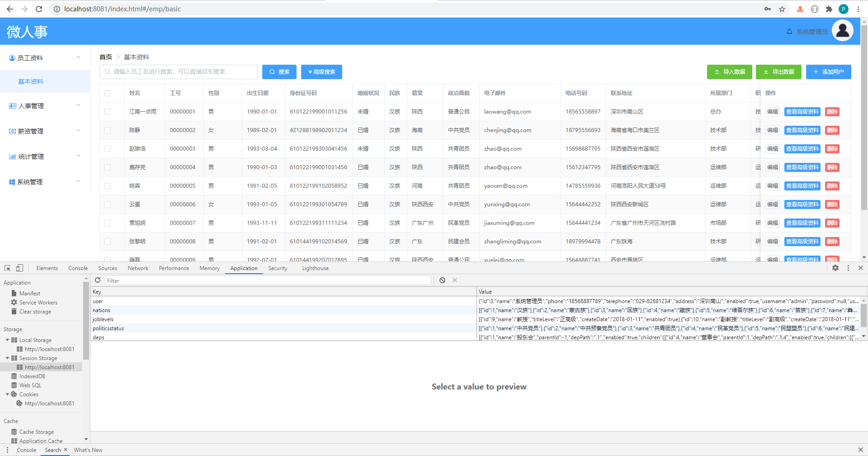
Task: Click the 添加用户 button
Action: click(x=829, y=72)
